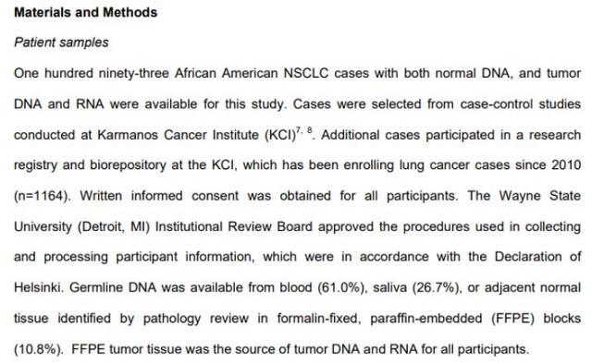Screen dimensions: 592x364
Task: Open citation reference 7 superscript
Action: 298,131
